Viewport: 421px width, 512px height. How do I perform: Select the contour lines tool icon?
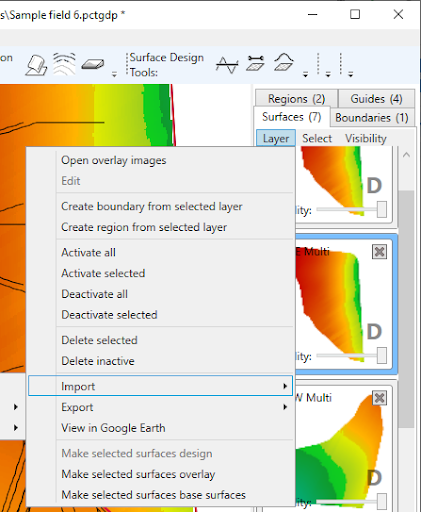(x=64, y=64)
